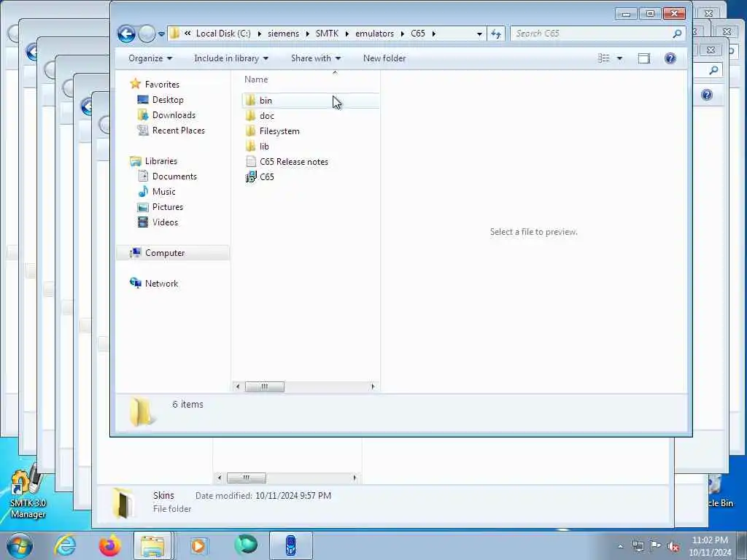Click Windows Explorer taskbar button
The width and height of the screenshot is (747, 560).
pos(152,545)
